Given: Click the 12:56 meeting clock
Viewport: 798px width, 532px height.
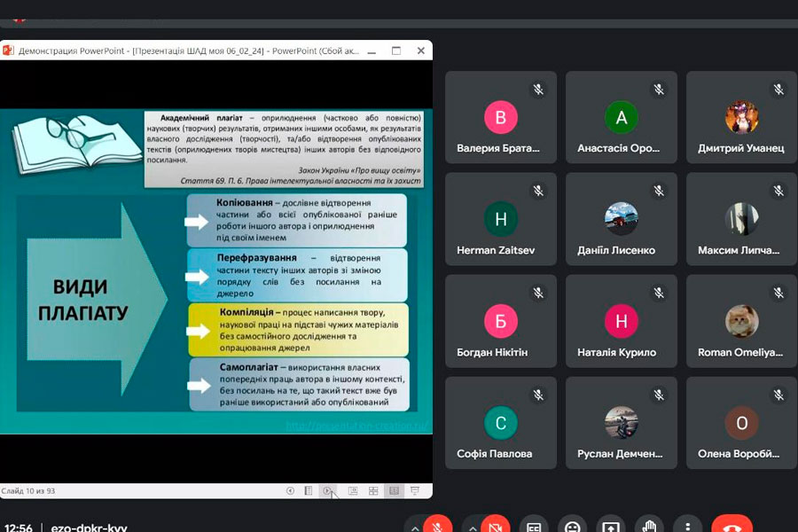Looking at the screenshot, I should tap(19, 528).
